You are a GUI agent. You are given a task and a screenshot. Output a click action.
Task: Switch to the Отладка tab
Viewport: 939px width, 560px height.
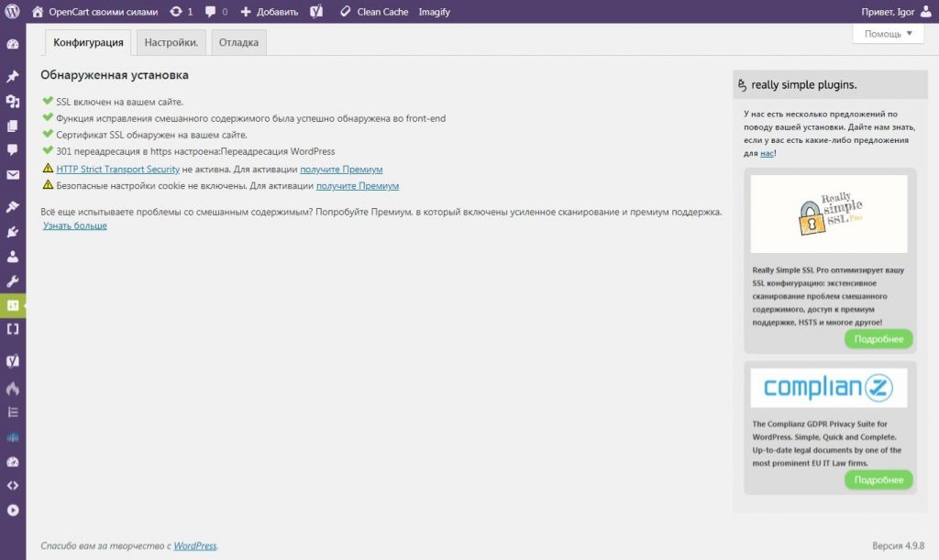tap(239, 42)
